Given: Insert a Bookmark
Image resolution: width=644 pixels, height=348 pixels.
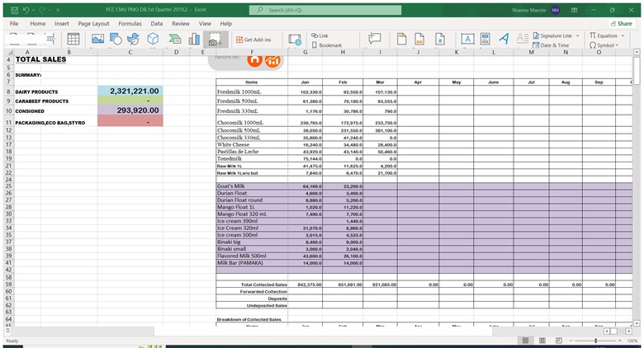Looking at the screenshot, I should click(327, 45).
